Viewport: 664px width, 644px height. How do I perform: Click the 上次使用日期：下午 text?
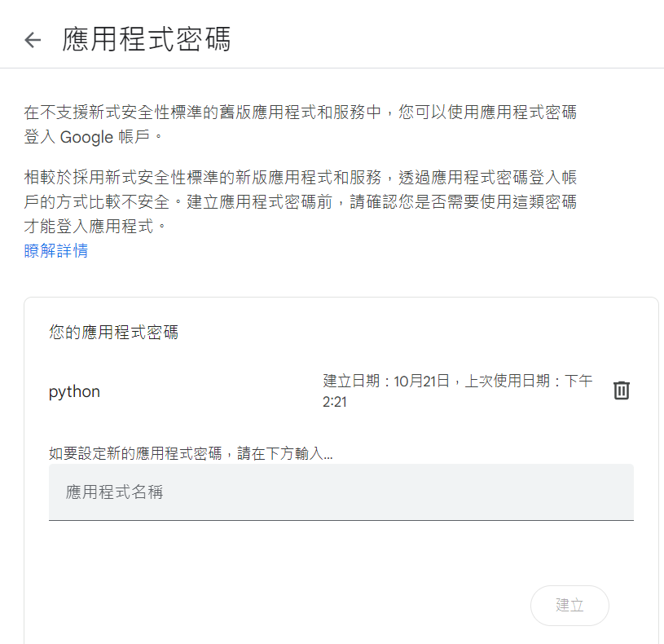tap(529, 381)
